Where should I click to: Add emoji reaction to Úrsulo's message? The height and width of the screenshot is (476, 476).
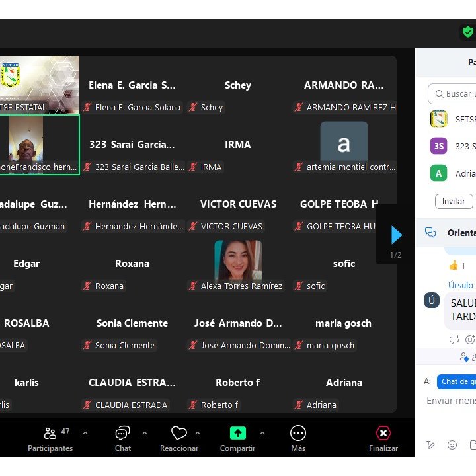point(469,340)
